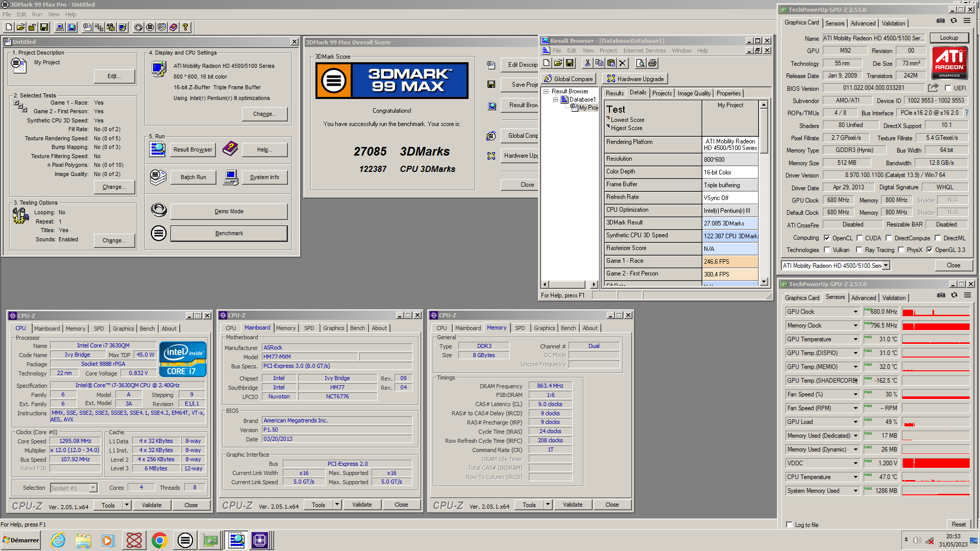The width and height of the screenshot is (980, 551).
Task: Click Reset button in GPU-Z Sensors
Action: [959, 524]
